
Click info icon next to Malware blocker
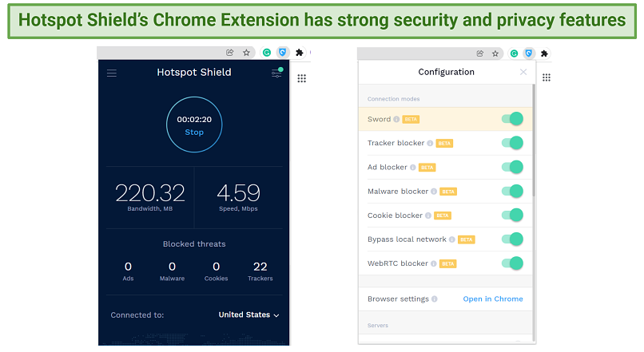coord(434,192)
